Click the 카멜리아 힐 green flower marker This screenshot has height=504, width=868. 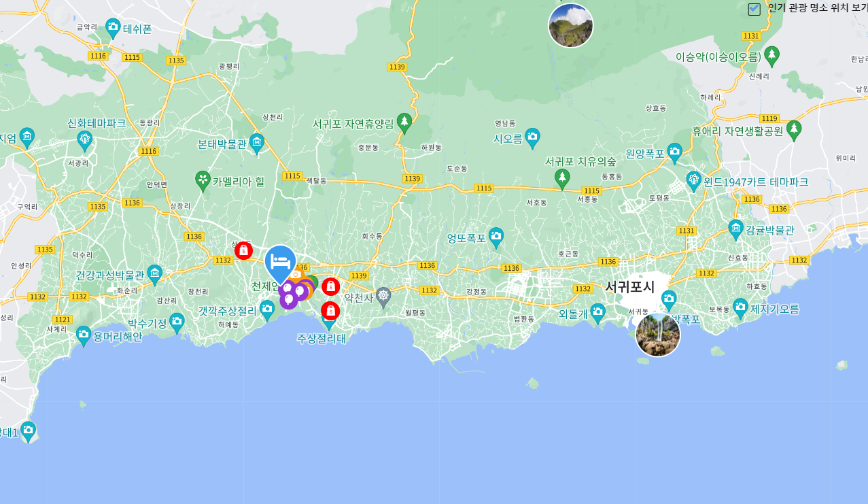pos(203,181)
